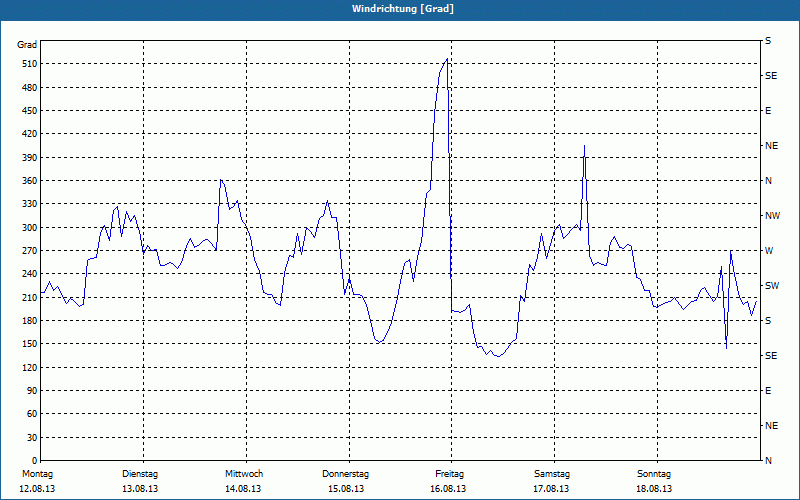Click the 390 degree axis label
Screen dimensions: 800x500
pyautogui.click(x=30, y=158)
